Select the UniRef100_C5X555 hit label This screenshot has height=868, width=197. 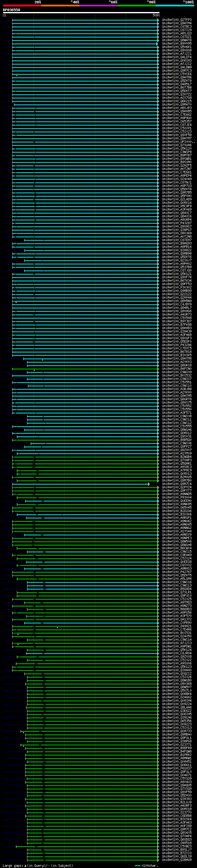point(176,426)
